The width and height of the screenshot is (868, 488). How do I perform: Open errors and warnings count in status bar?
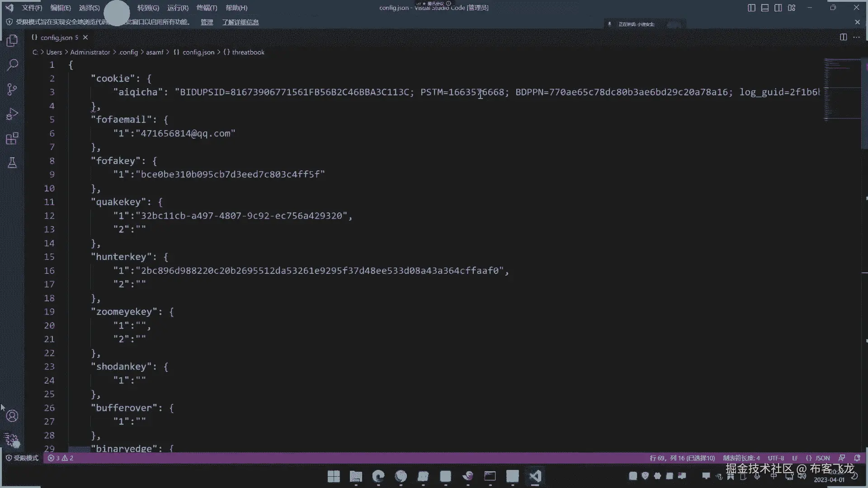[61, 458]
